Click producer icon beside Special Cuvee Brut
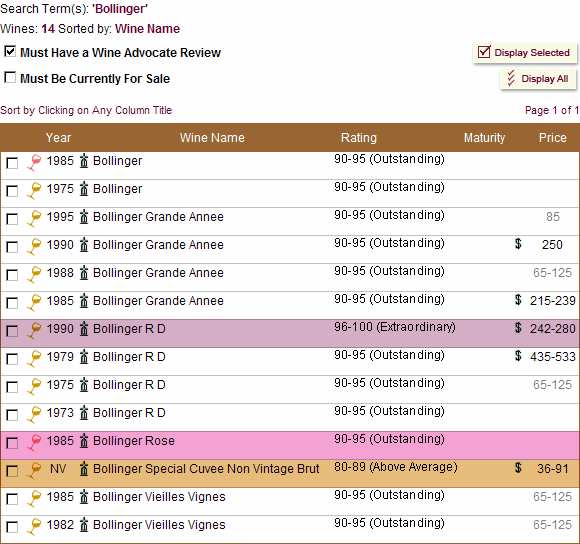Image resolution: width=580 pixels, height=544 pixels. click(x=84, y=469)
